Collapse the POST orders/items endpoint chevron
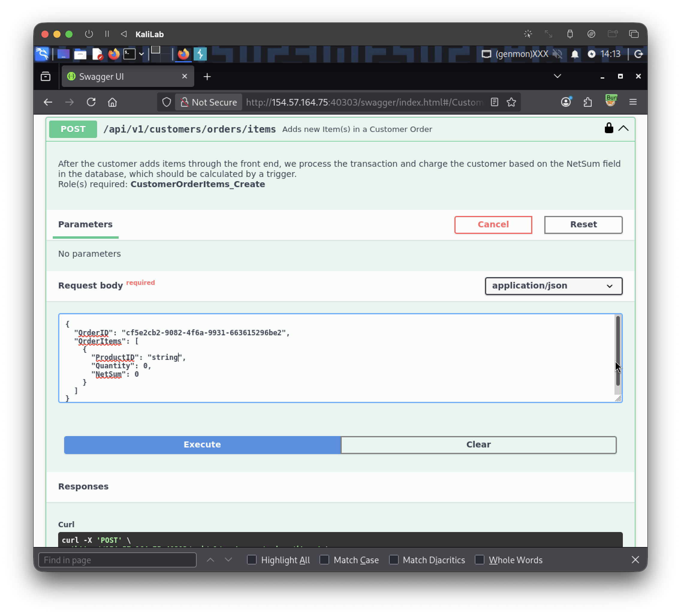681x616 pixels. (x=623, y=128)
